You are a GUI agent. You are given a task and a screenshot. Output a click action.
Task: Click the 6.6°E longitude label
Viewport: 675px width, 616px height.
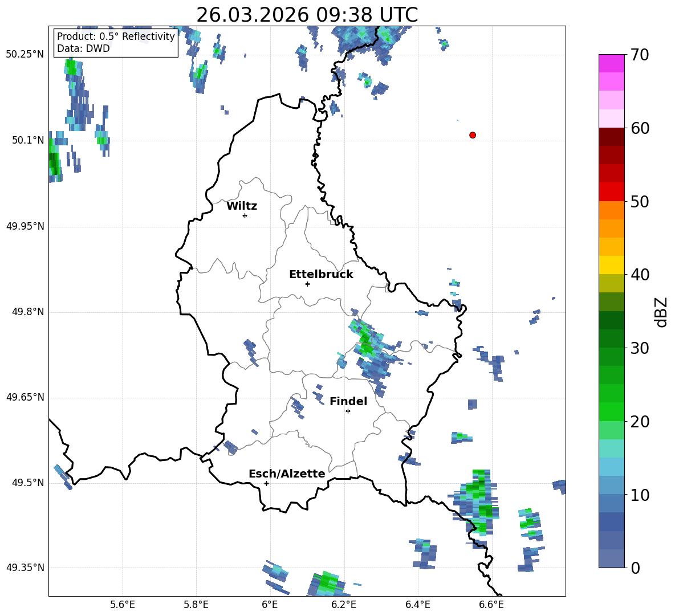tap(491, 605)
